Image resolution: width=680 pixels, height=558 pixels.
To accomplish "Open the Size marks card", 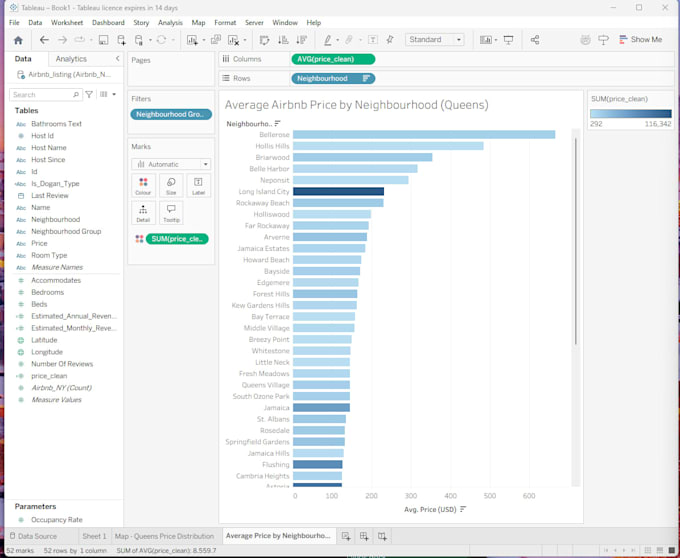I will pos(171,186).
